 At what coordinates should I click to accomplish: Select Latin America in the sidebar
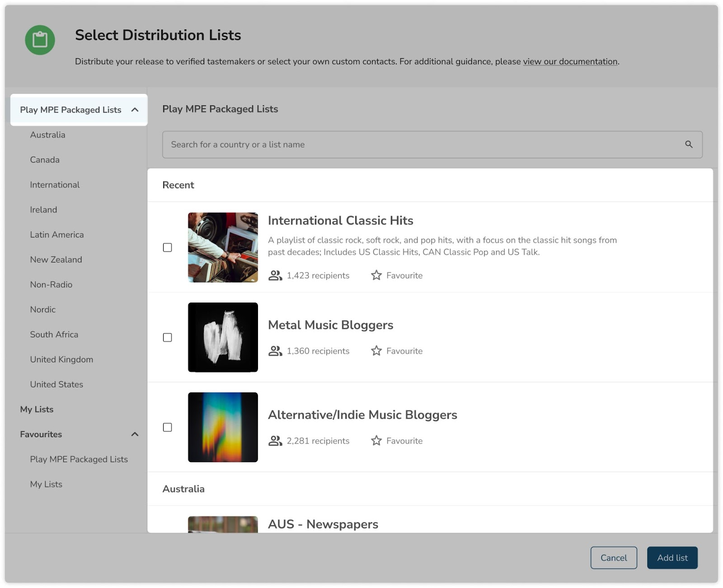[57, 235]
